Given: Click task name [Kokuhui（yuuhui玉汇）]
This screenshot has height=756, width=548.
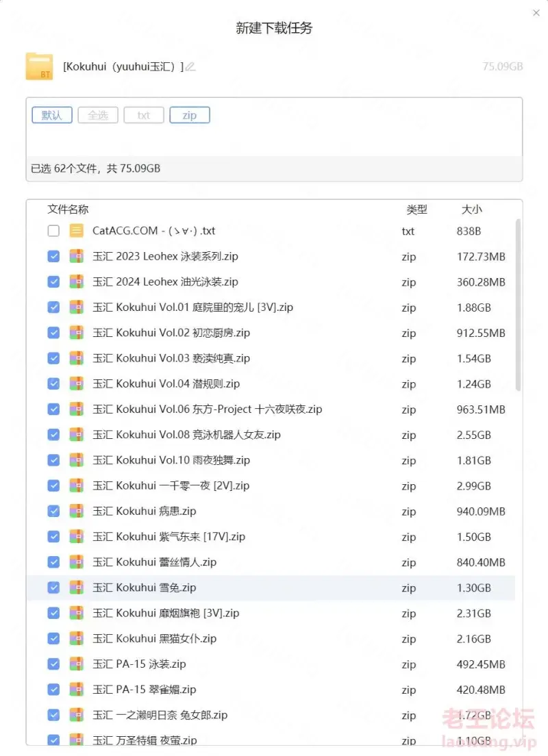Looking at the screenshot, I should click(123, 66).
